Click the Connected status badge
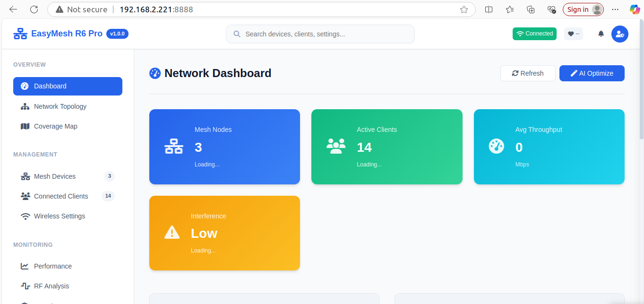The height and width of the screenshot is (304, 644). [534, 34]
